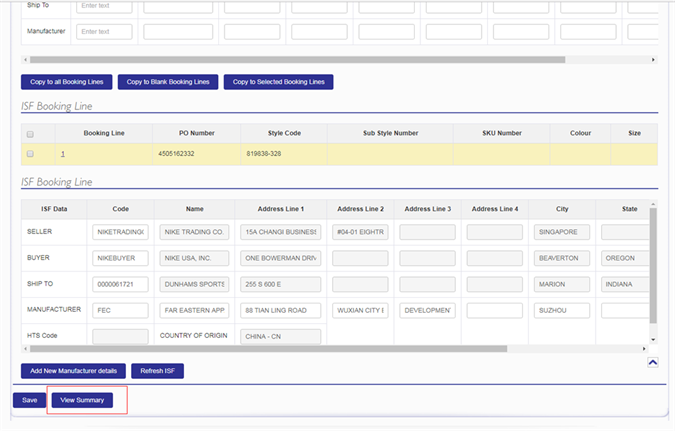Click the top Manufacturer Enter text field
Image resolution: width=675 pixels, height=431 pixels.
(105, 32)
